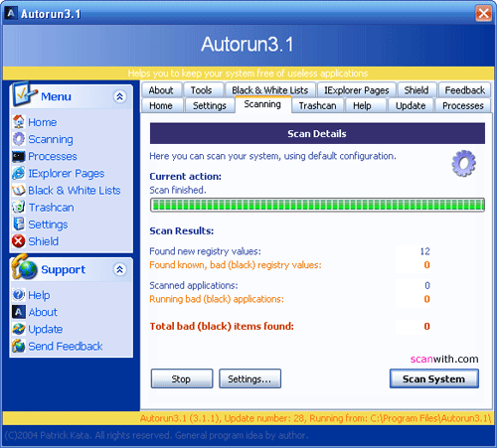The height and width of the screenshot is (448, 497).
Task: Click the red Shield X icon
Action: click(19, 241)
